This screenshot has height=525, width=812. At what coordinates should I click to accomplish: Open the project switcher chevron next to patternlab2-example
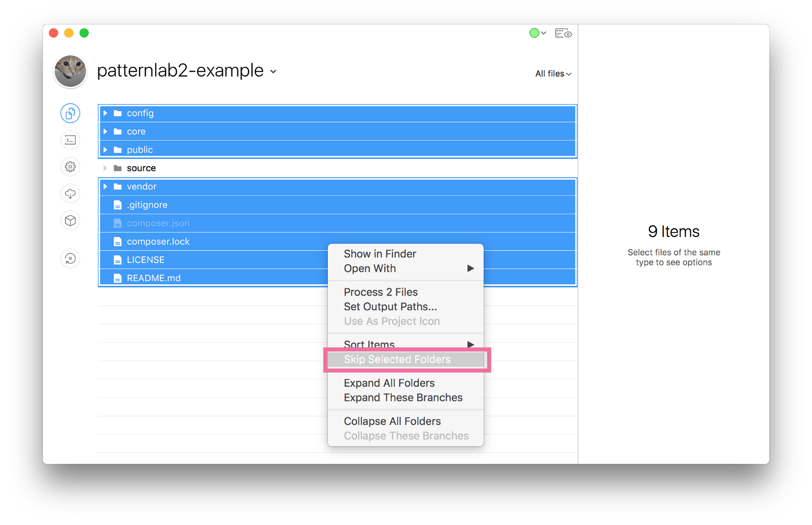[x=273, y=72]
